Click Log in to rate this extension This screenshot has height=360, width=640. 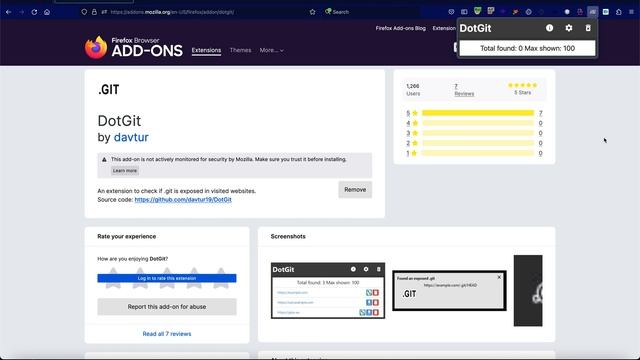click(x=167, y=278)
